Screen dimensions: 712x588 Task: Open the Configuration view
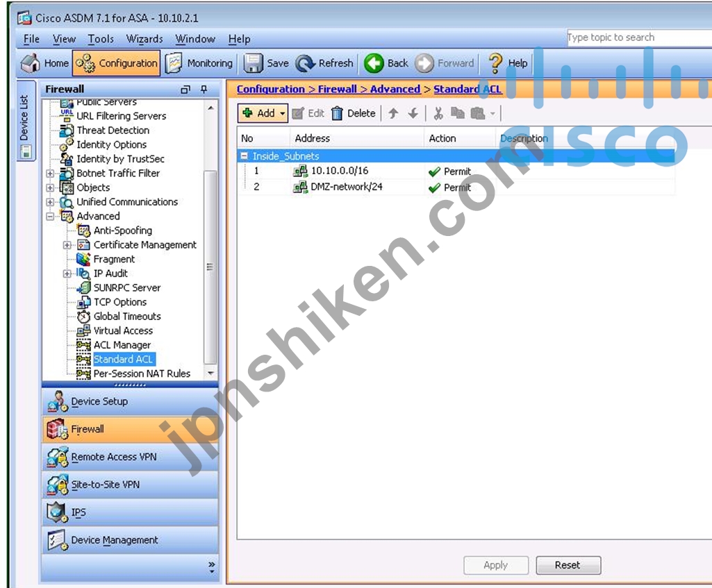(116, 63)
